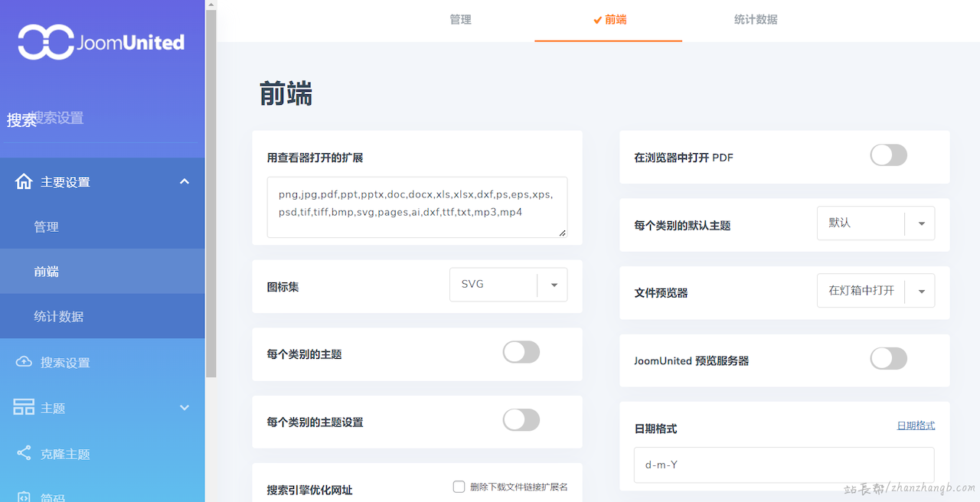The height and width of the screenshot is (502, 980).
Task: Click the sidebar vertical scrollbar
Action: [211, 191]
